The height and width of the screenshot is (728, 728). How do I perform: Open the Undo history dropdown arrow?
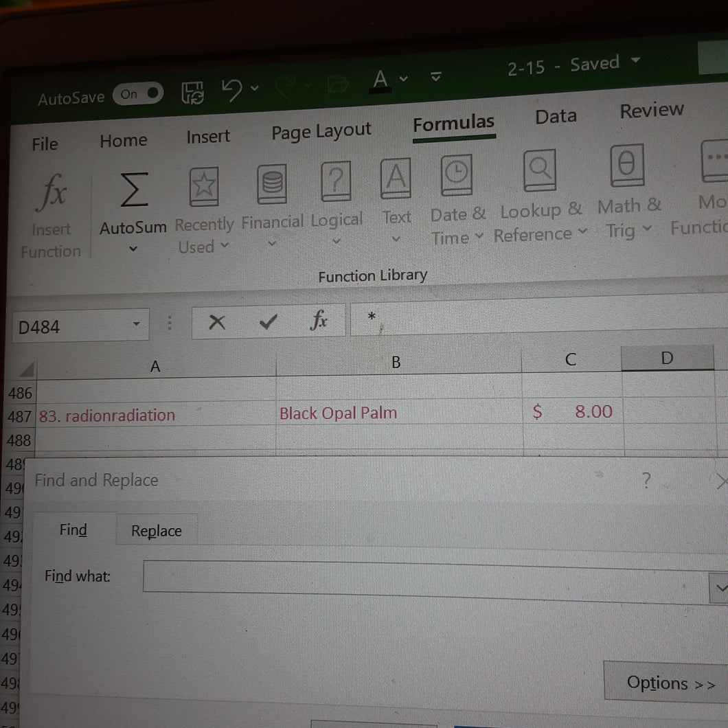[x=254, y=87]
